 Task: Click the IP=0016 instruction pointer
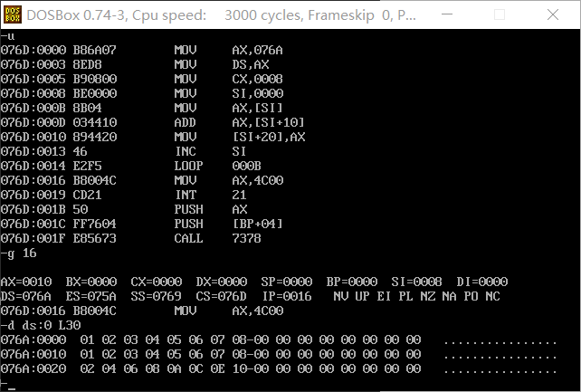(x=287, y=296)
